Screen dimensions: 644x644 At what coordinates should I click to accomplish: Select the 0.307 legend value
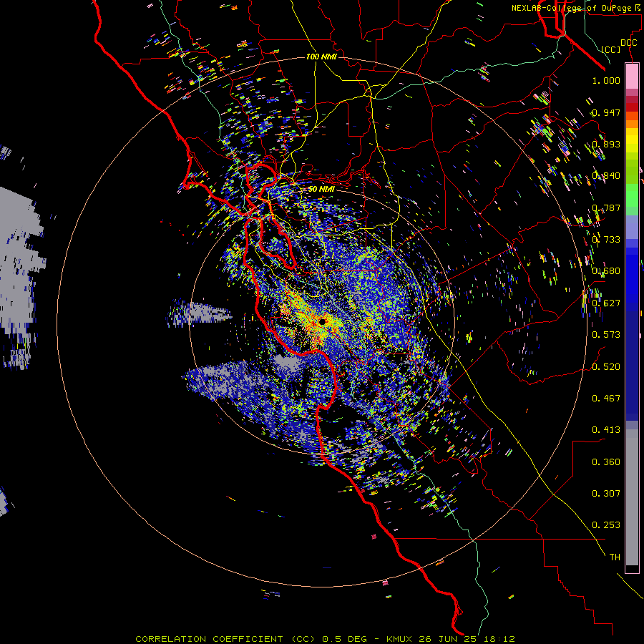pos(606,493)
